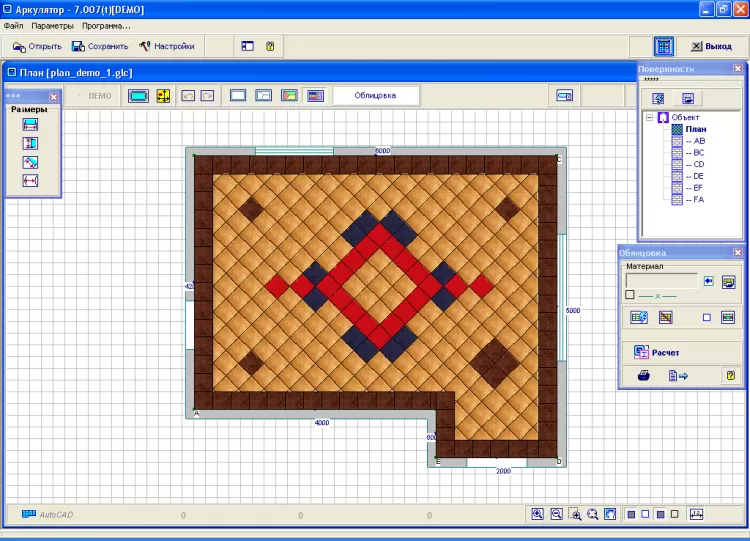Image resolution: width=750 pixels, height=541 pixels.
Task: Click the Материал input field
Action: (x=662, y=281)
